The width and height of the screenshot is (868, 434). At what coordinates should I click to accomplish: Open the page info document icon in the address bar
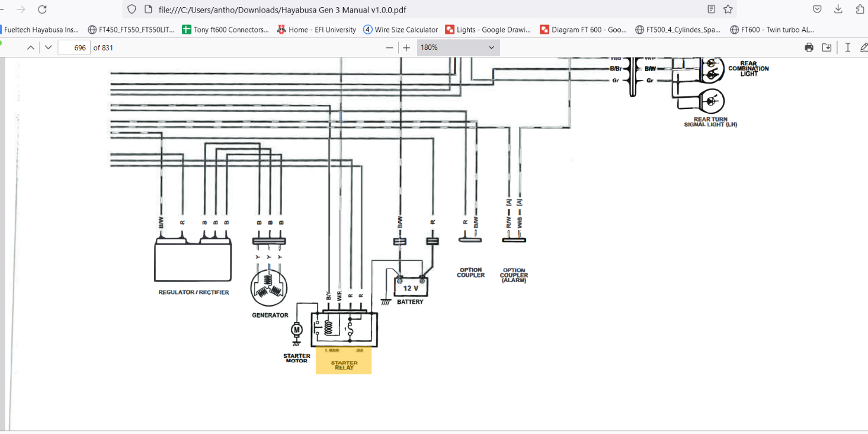(x=148, y=9)
